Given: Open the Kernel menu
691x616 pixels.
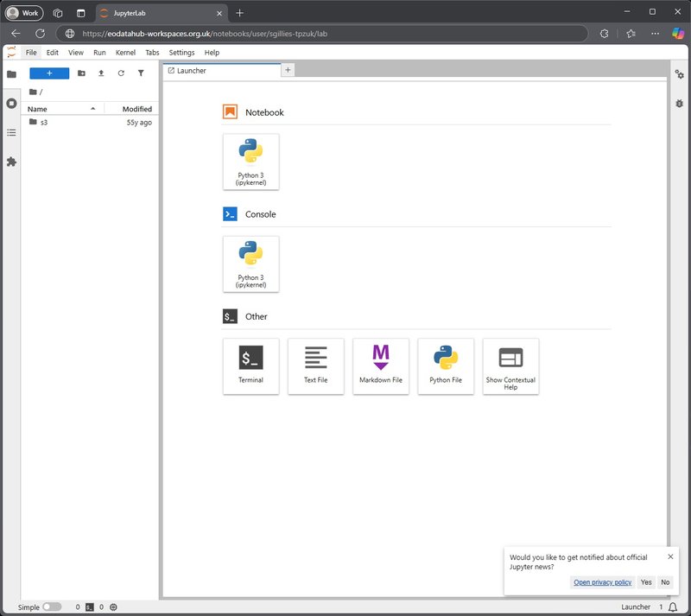Looking at the screenshot, I should [125, 53].
